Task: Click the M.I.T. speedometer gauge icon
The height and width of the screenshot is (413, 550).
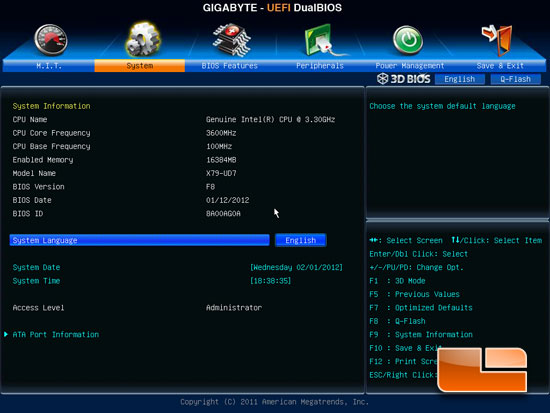Action: (x=51, y=40)
